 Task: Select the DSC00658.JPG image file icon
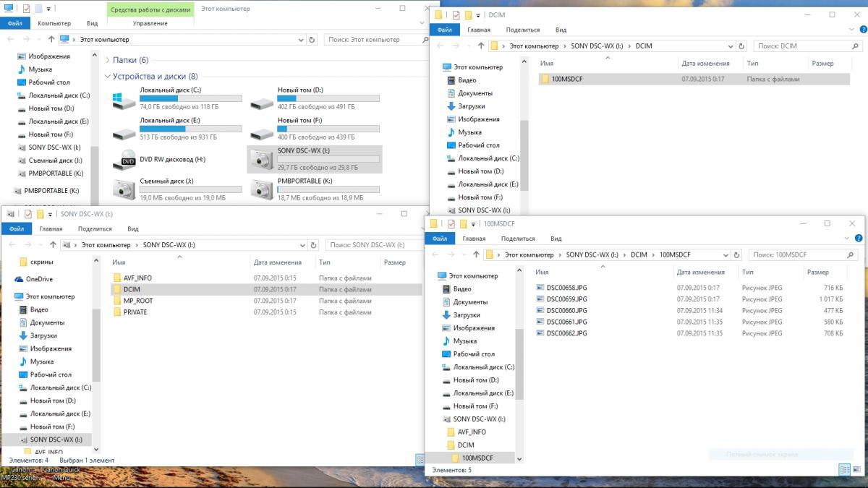tap(540, 288)
